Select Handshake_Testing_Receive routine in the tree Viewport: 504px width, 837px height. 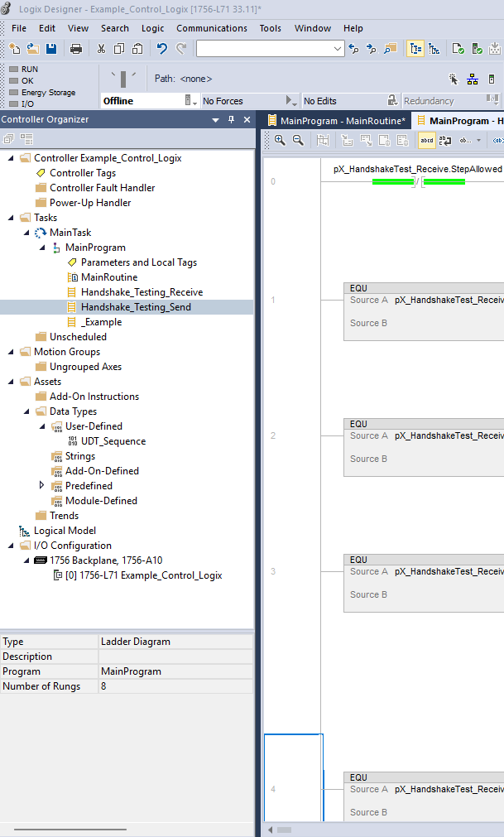(x=142, y=292)
